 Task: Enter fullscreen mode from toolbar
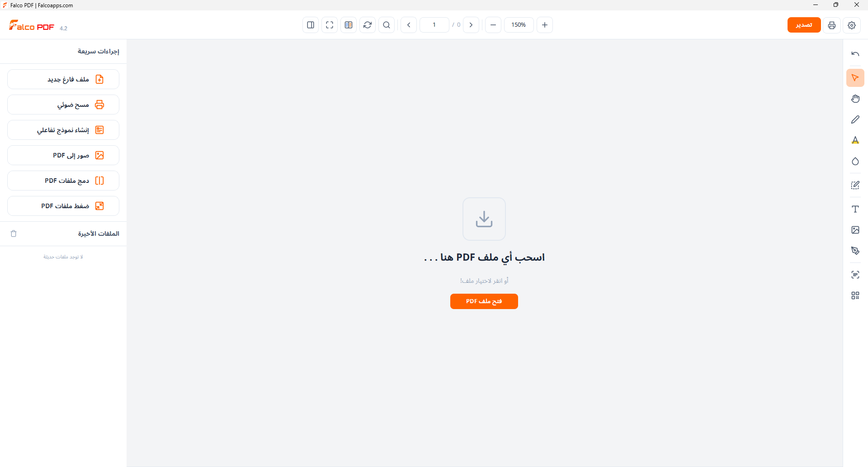point(330,25)
